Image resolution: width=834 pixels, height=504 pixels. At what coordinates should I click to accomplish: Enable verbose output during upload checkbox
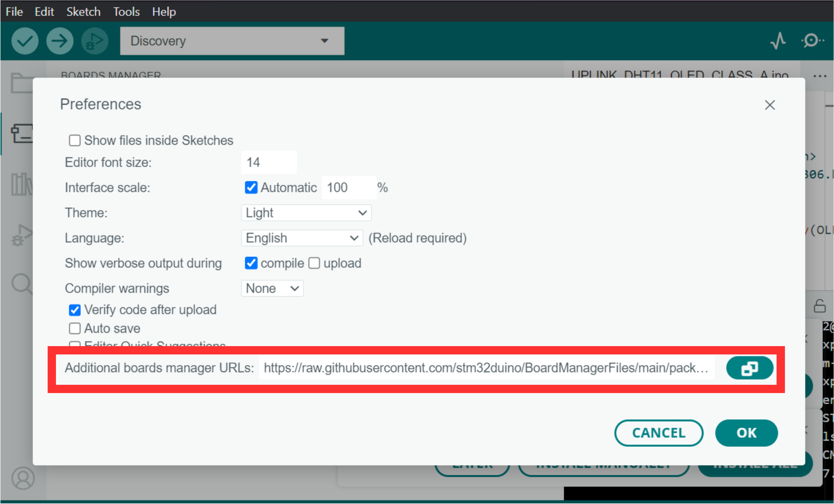pyautogui.click(x=314, y=263)
